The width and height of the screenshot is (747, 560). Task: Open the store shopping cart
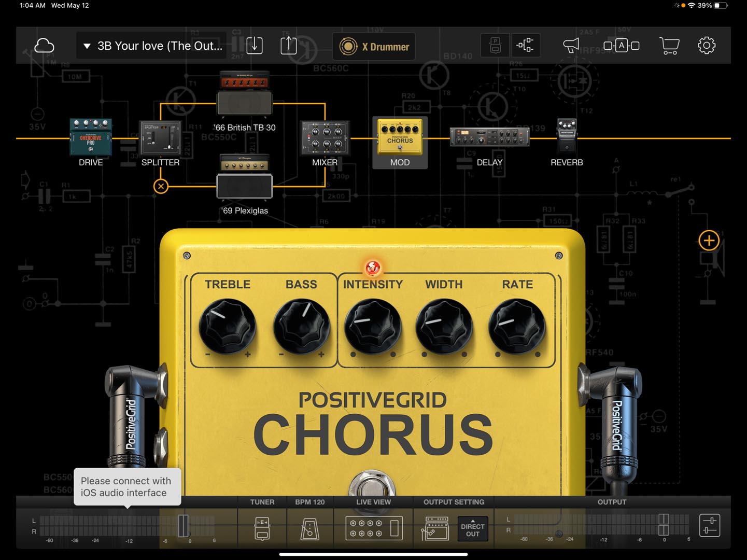669,46
